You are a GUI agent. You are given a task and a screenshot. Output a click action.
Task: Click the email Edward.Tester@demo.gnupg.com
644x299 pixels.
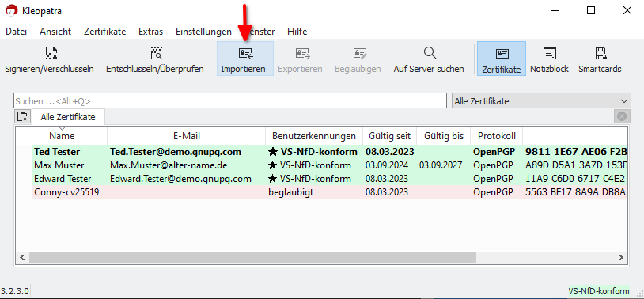pyautogui.click(x=180, y=179)
